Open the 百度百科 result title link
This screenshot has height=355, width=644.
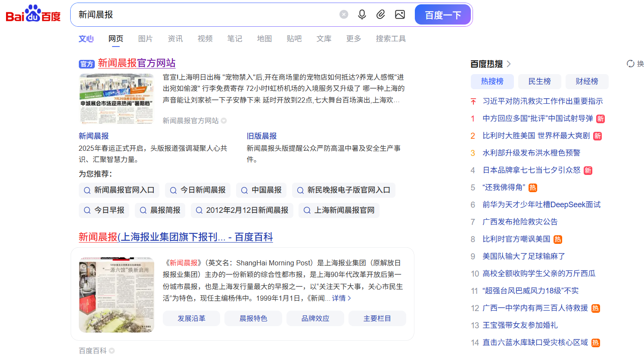[x=176, y=237]
